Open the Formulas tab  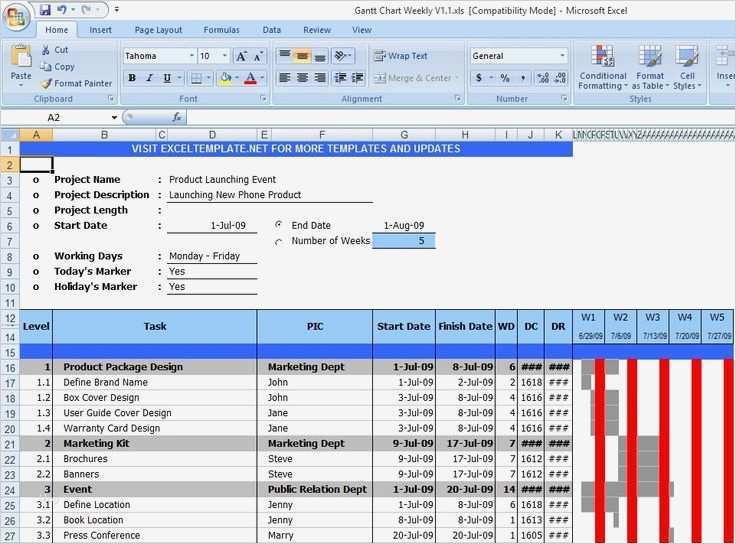coord(221,30)
